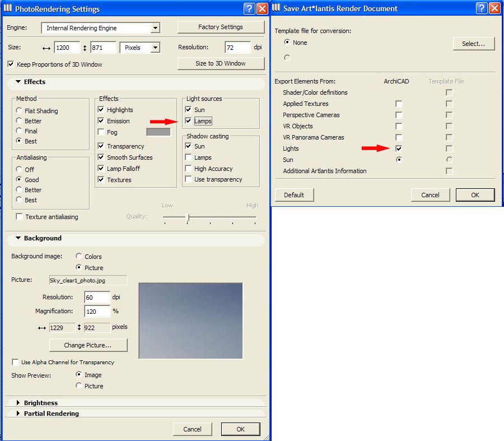Click background Resolution field 60
The width and height of the screenshot is (504, 441).
coord(97,297)
